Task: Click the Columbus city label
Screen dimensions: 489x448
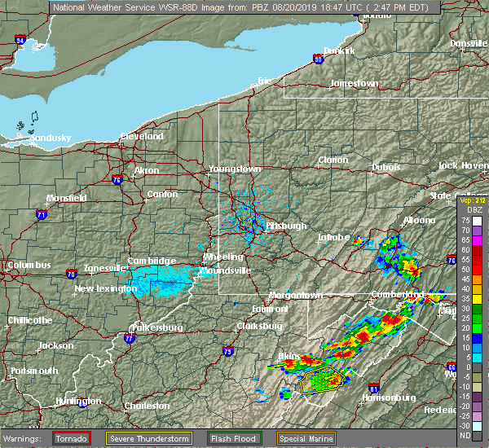Action: click(x=29, y=265)
